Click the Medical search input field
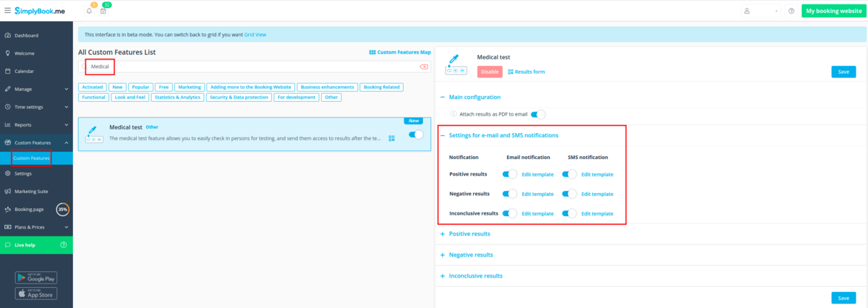The image size is (868, 308). point(253,67)
